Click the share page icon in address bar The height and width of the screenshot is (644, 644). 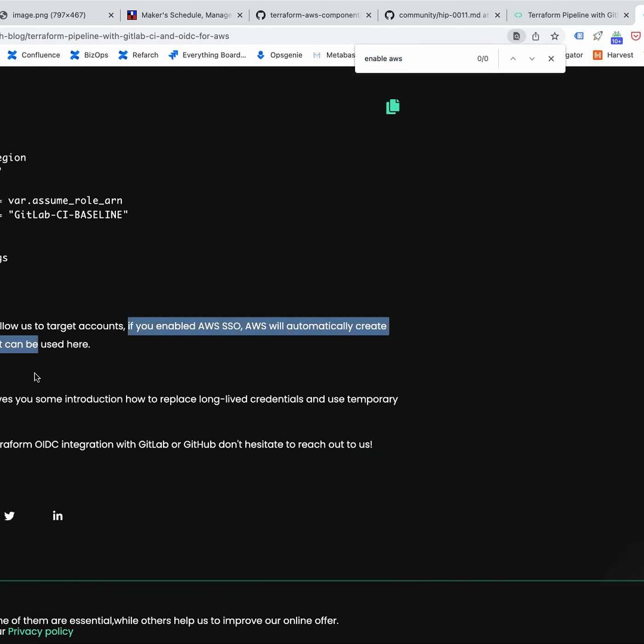[535, 36]
